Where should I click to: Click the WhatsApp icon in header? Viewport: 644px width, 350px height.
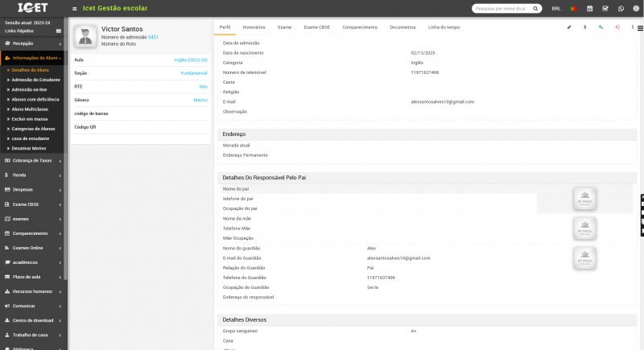pyautogui.click(x=621, y=8)
